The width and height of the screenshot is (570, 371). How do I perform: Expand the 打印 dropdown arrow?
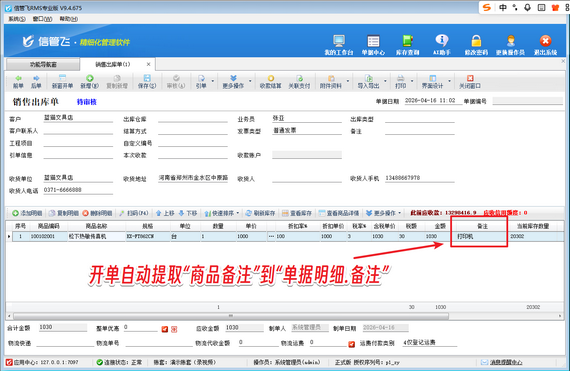click(412, 81)
